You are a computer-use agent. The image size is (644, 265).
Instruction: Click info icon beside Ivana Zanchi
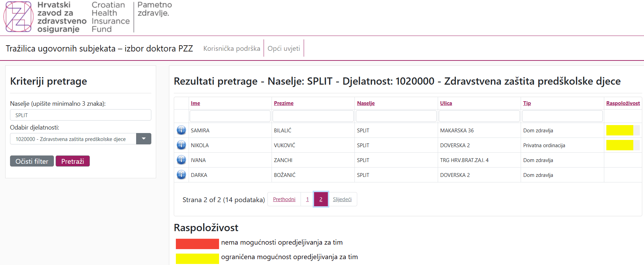click(x=181, y=160)
